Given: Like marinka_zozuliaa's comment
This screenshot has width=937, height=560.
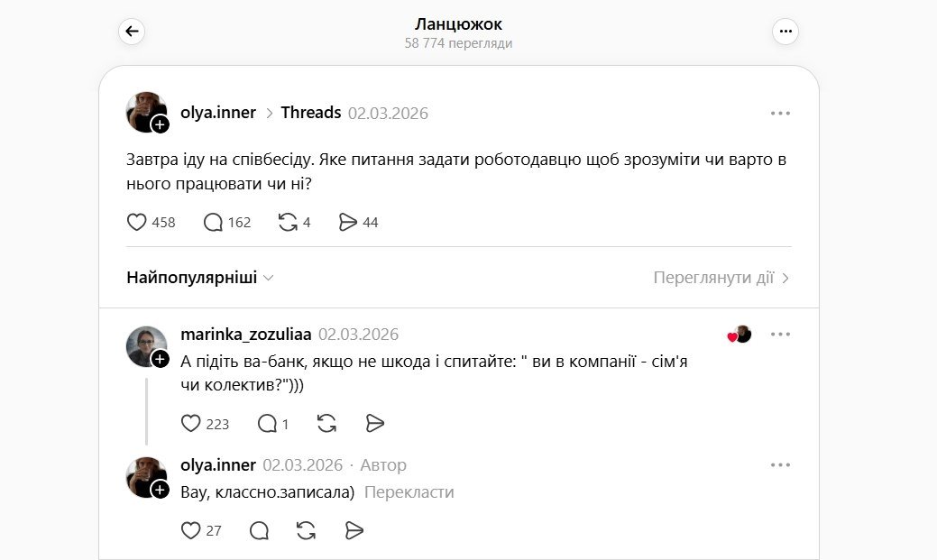Looking at the screenshot, I should click(x=191, y=423).
